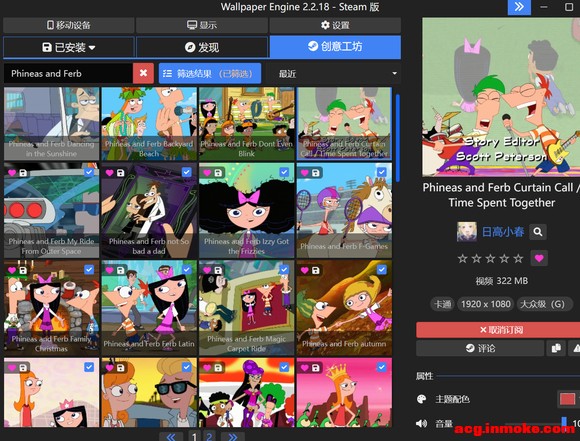Viewport: 580px width, 441px height.
Task: Switch to the 发现 tab
Action: point(202,47)
